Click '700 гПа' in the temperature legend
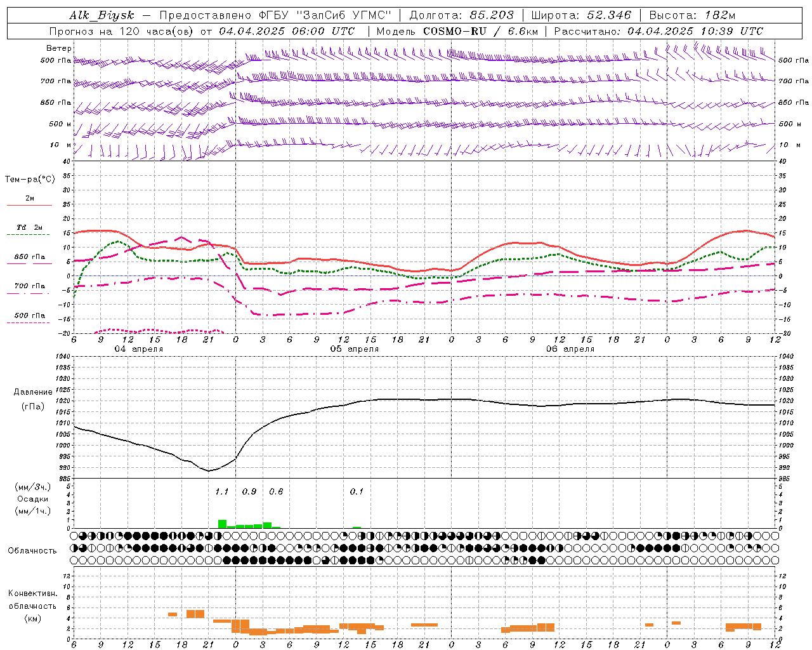 pos(29,286)
